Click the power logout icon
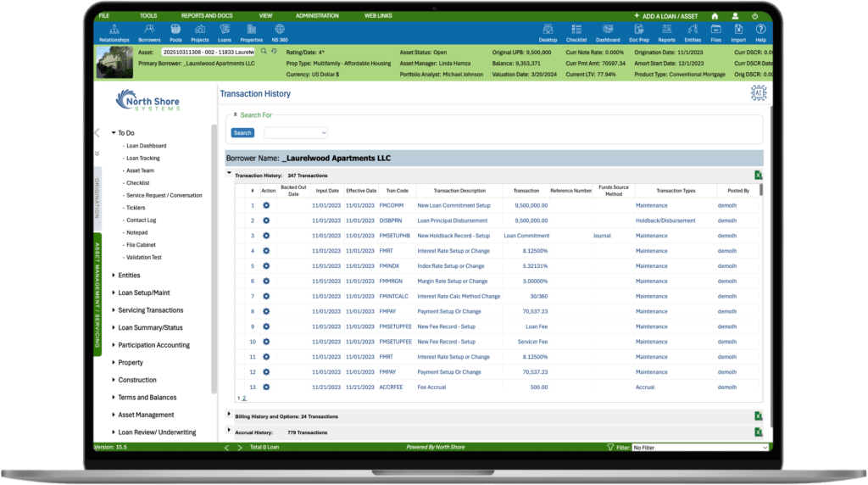This screenshot has width=868, height=485. [755, 16]
